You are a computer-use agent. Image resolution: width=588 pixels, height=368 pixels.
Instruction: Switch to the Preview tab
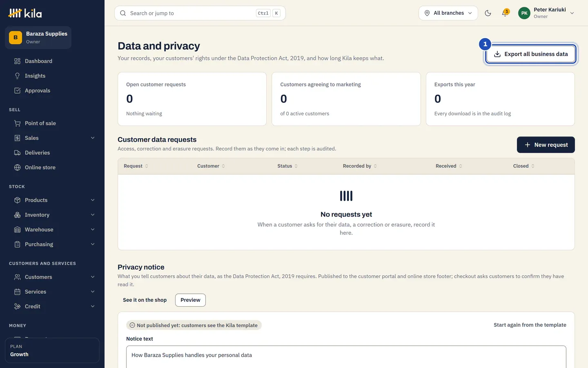point(190,300)
